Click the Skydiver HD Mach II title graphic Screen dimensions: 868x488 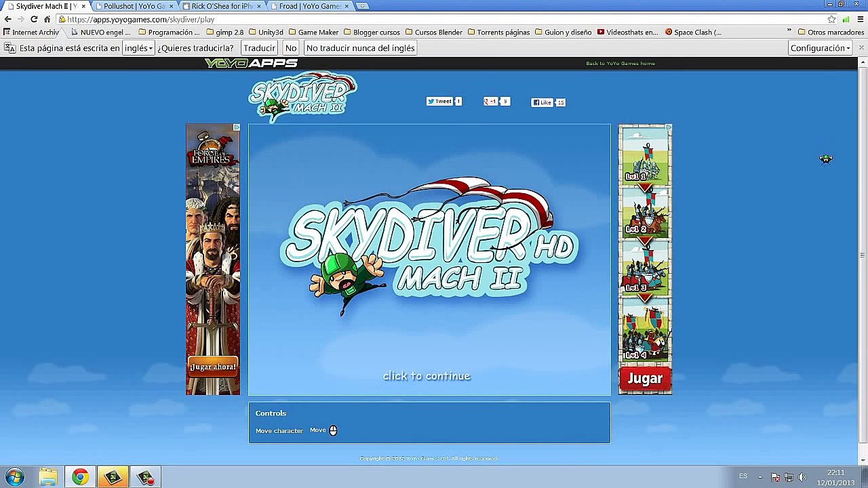[429, 245]
